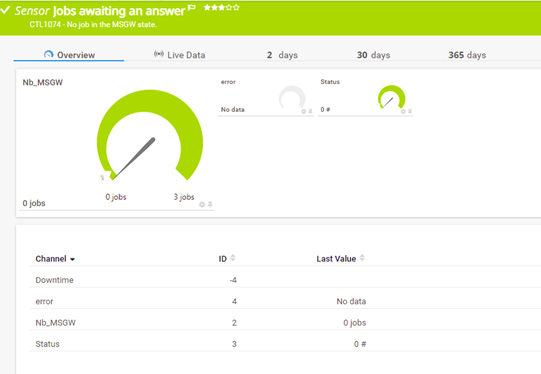
Task: Open the 365 days history tab
Action: 467,55
